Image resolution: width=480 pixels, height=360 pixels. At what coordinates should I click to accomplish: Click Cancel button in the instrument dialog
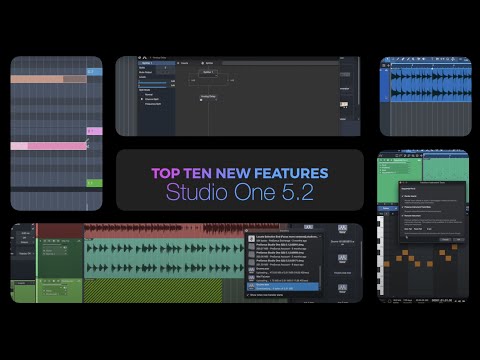pyautogui.click(x=446, y=240)
